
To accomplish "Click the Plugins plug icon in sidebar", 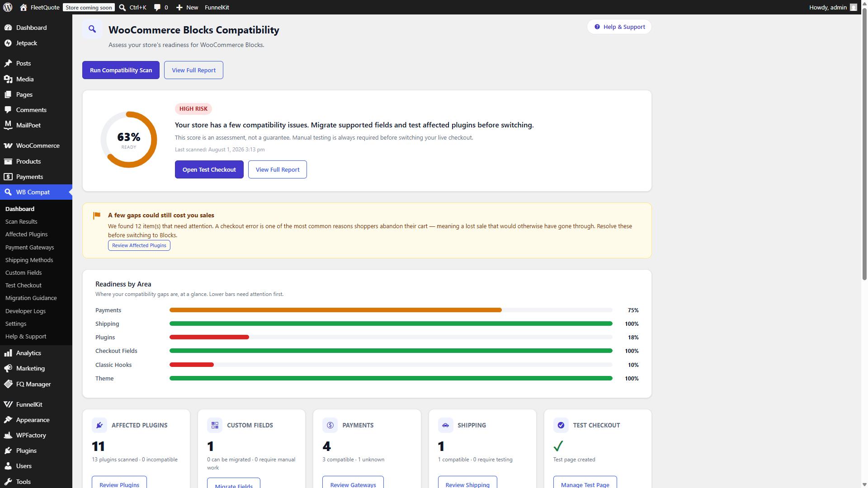I will pos(8,450).
